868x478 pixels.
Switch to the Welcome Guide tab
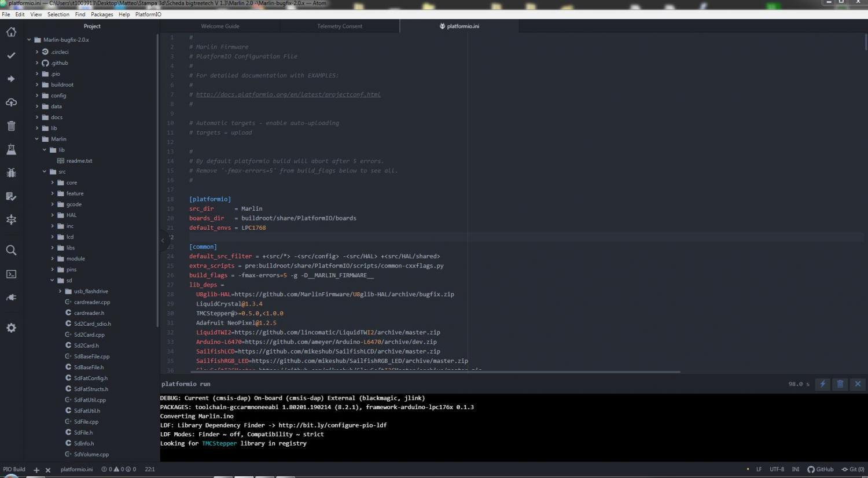[220, 26]
